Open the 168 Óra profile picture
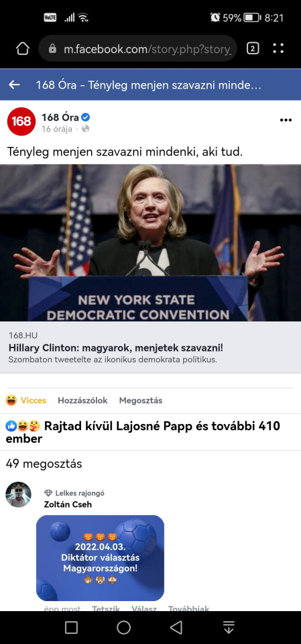 point(21,121)
